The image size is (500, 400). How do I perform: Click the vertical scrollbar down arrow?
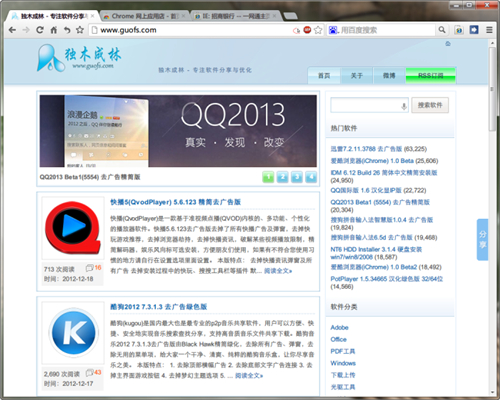(492, 392)
